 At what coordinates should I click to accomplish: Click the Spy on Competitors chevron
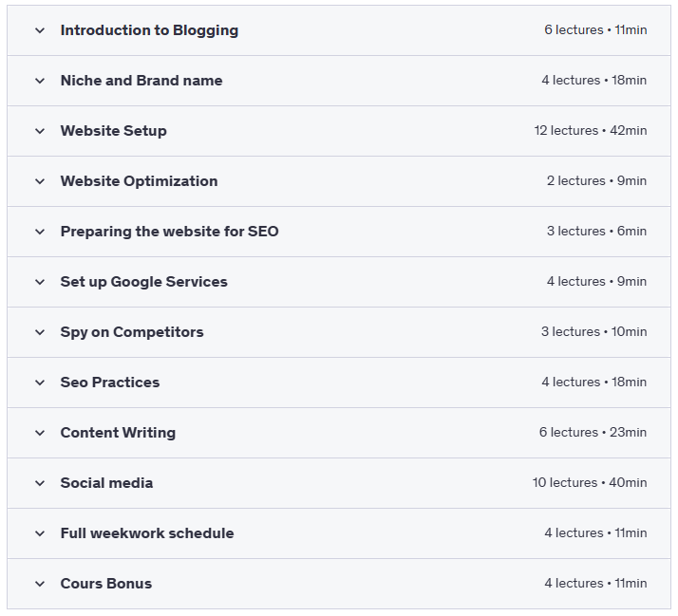click(40, 332)
